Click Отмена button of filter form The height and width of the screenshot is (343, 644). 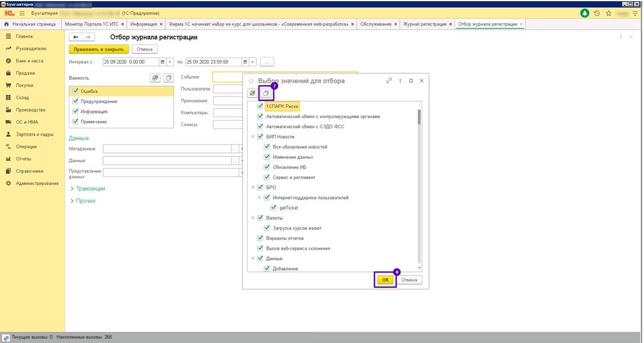(145, 49)
